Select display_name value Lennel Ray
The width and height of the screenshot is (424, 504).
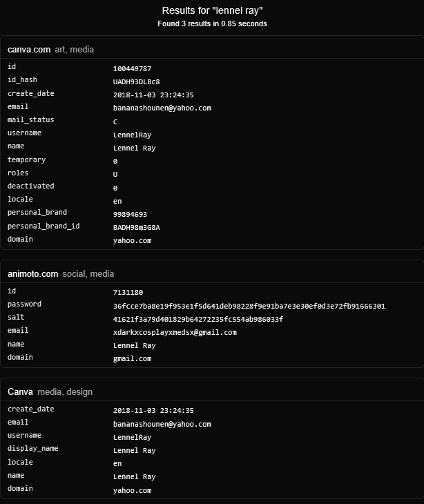tap(135, 450)
